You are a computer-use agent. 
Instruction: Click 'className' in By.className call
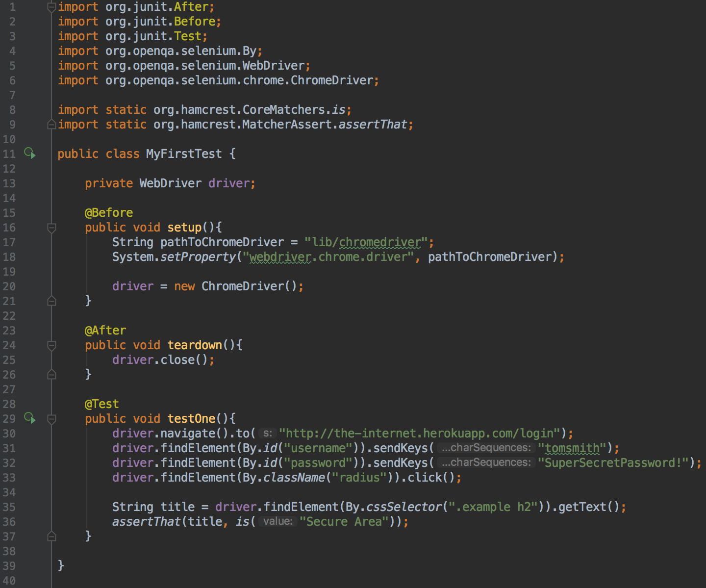(x=294, y=478)
